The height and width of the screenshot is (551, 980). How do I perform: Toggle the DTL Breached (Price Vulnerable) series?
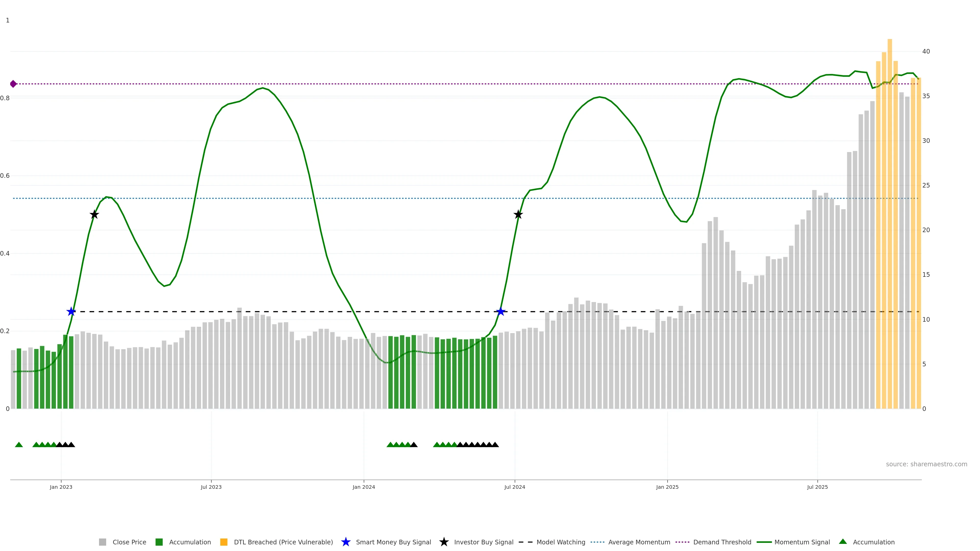click(283, 542)
